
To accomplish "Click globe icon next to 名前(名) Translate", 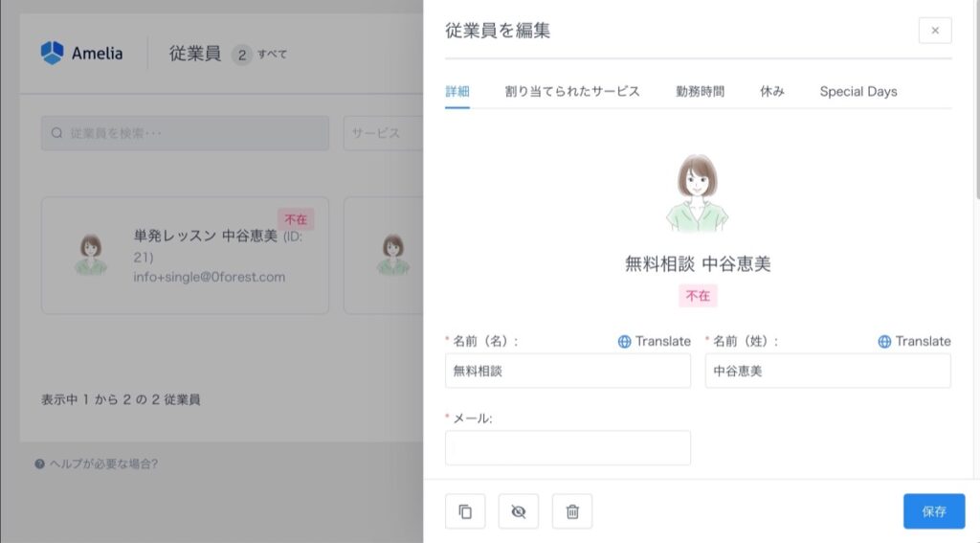I will 624,342.
